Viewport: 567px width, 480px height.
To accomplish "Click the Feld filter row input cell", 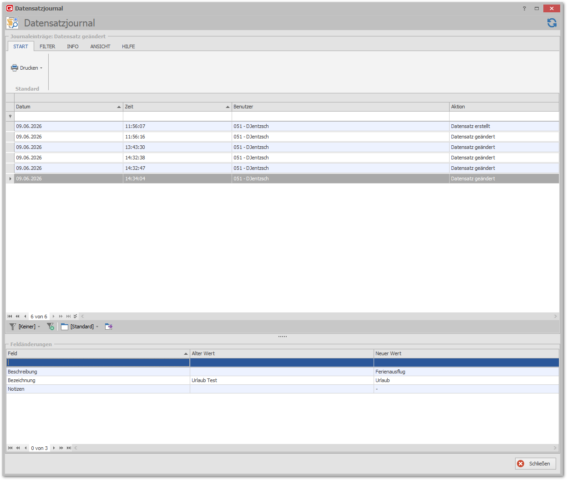I will 98,362.
